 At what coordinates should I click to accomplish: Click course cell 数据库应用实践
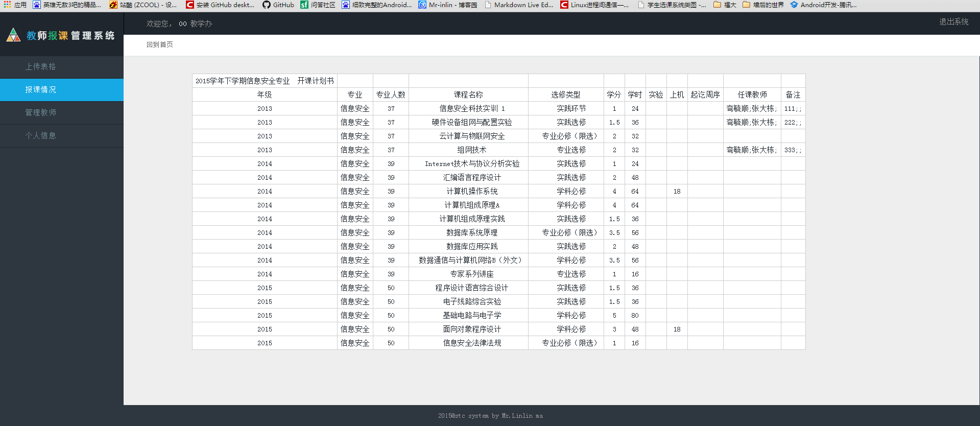point(468,246)
